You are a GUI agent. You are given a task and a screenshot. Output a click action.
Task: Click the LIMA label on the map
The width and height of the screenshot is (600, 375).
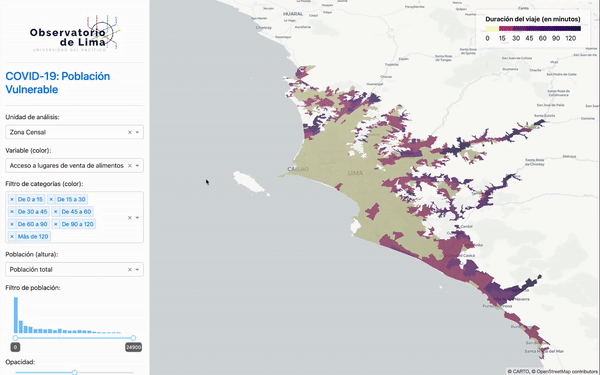[355, 173]
